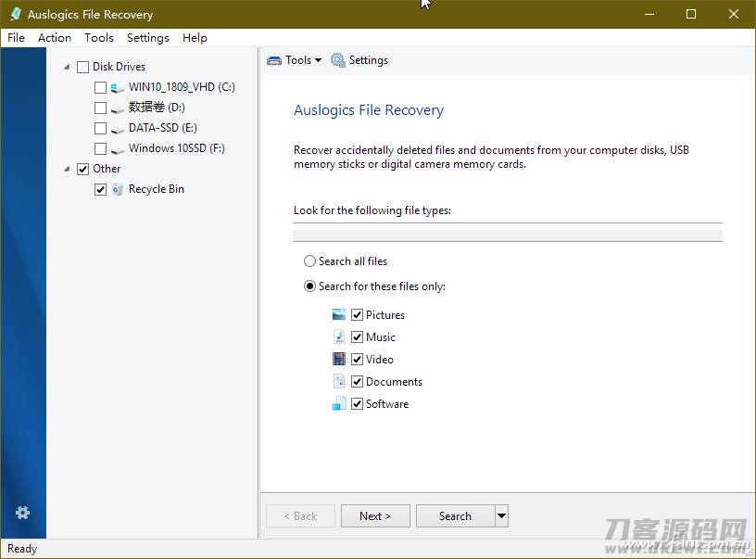Open the Tools dropdown arrow in toolbar

coord(318,60)
